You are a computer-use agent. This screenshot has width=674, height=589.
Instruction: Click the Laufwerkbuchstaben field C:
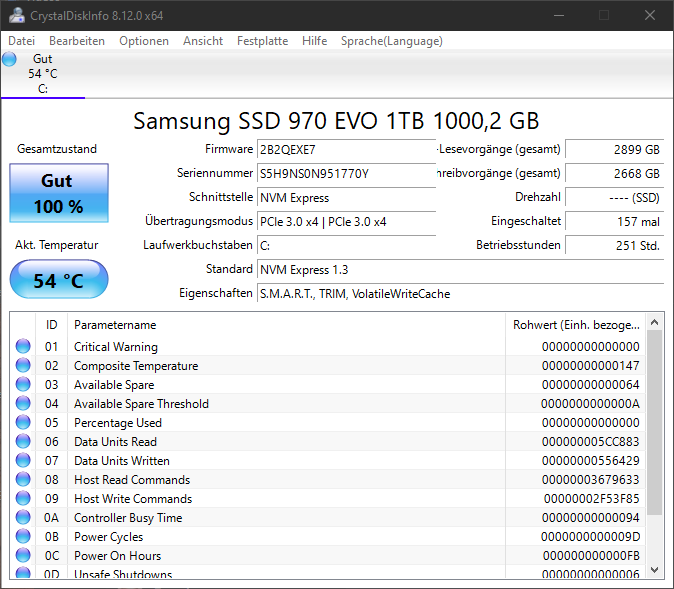(346, 246)
